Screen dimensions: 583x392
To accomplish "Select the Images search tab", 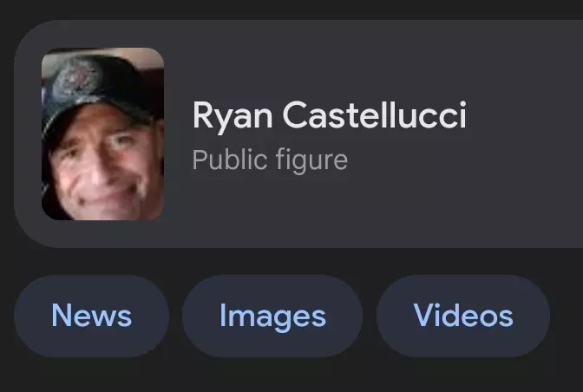I will 272,316.
